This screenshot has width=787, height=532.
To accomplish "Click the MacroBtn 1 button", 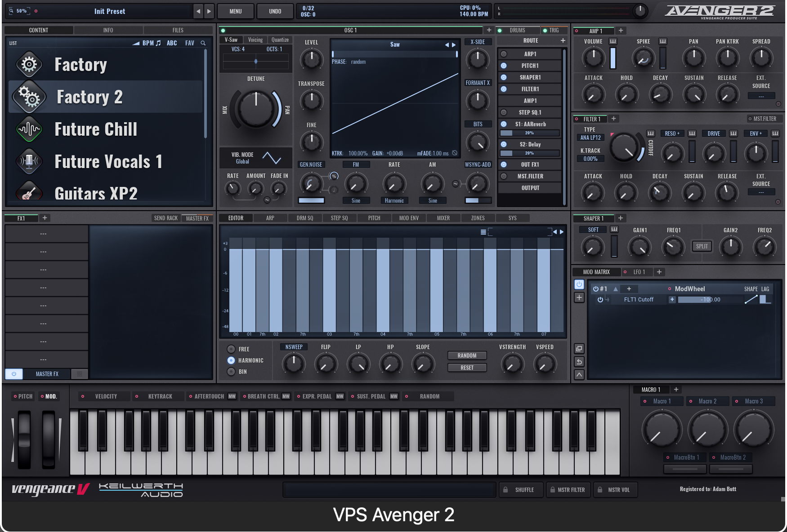I will click(x=685, y=469).
